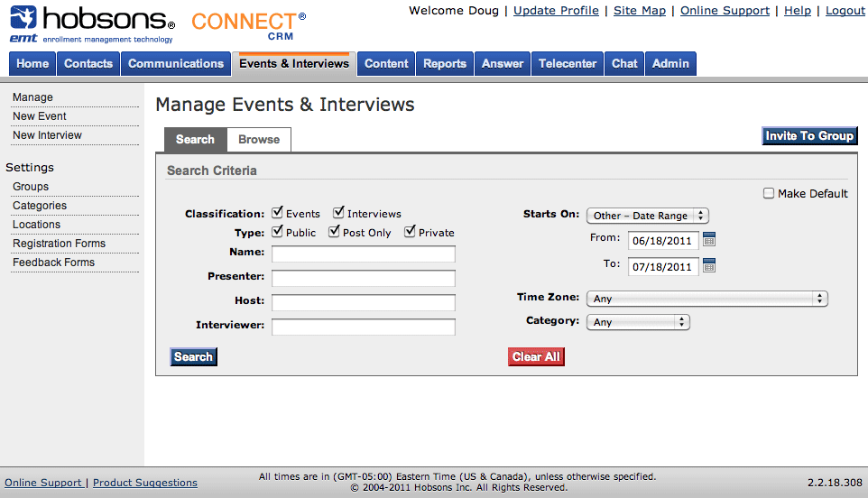The width and height of the screenshot is (868, 498).
Task: Open the Telecenter tab
Action: [x=568, y=64]
